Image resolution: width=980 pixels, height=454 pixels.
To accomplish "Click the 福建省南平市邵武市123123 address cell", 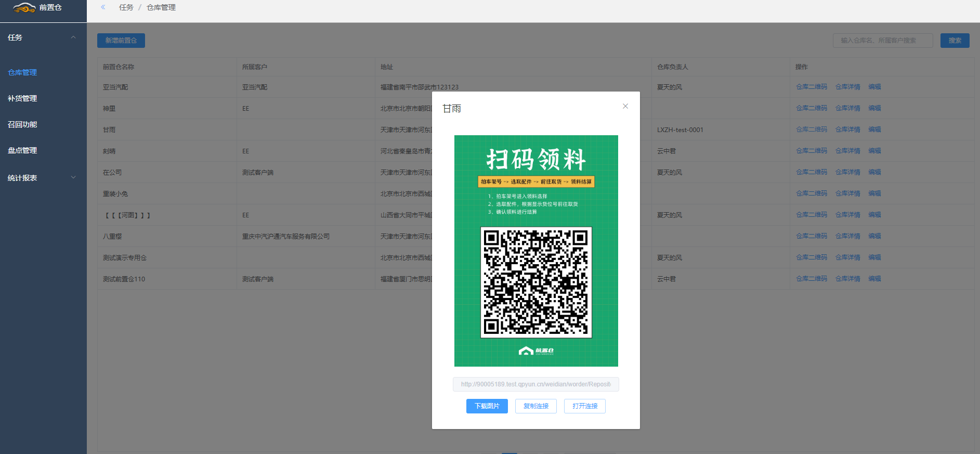I will point(420,87).
